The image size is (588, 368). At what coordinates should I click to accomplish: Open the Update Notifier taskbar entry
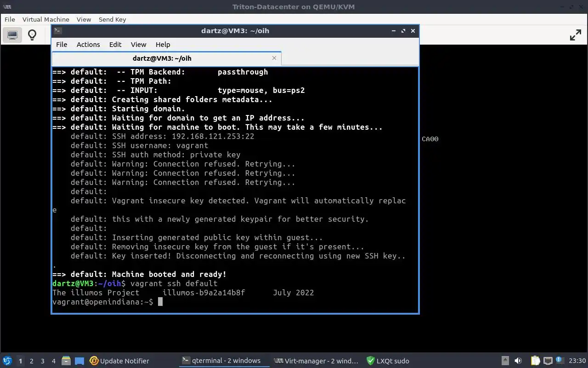[x=119, y=361]
